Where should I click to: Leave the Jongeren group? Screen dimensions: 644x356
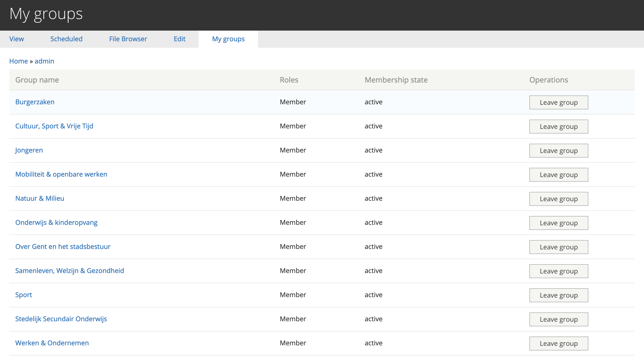tap(558, 151)
